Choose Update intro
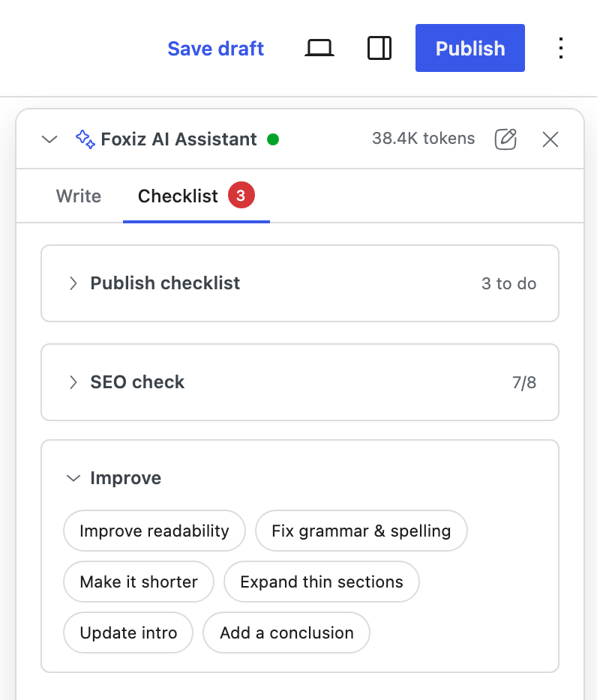 point(128,633)
